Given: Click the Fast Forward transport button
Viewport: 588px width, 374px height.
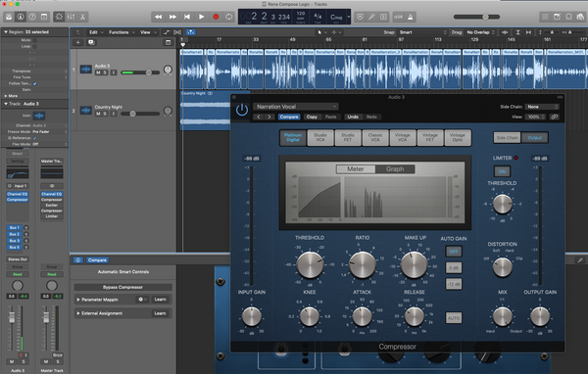Looking at the screenshot, I should pos(172,17).
